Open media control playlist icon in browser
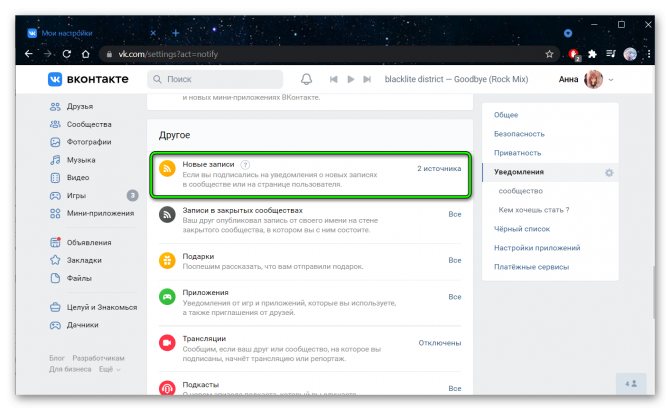Viewport: 670px width, 410px height. pos(611,54)
